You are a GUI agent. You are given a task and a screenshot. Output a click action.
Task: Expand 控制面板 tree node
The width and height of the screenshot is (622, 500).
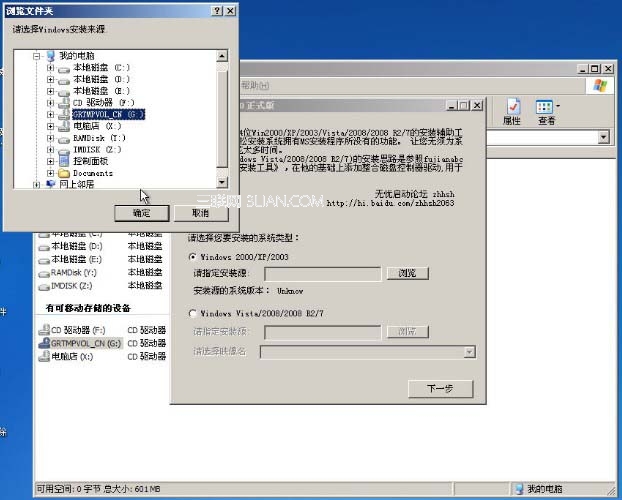click(x=50, y=162)
